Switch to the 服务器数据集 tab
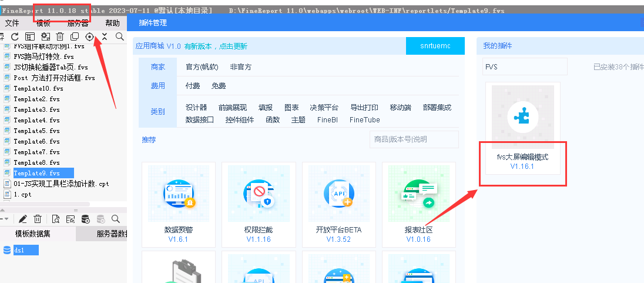Screen dimensions: 644x283 point(102,234)
